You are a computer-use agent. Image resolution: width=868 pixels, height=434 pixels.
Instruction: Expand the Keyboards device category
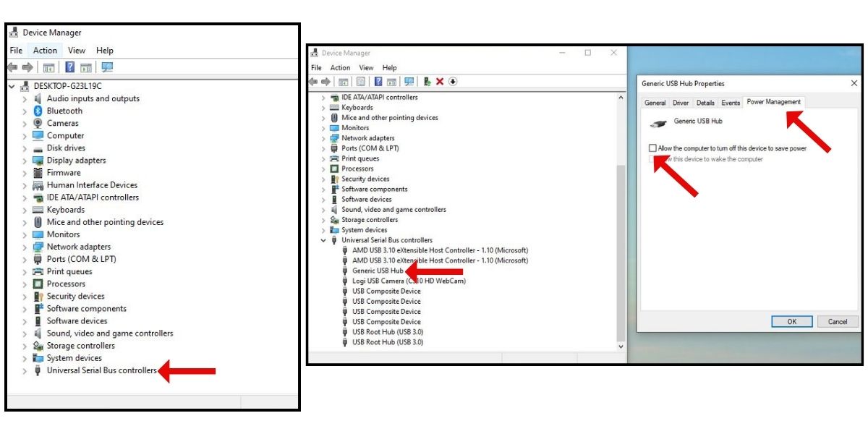point(323,106)
